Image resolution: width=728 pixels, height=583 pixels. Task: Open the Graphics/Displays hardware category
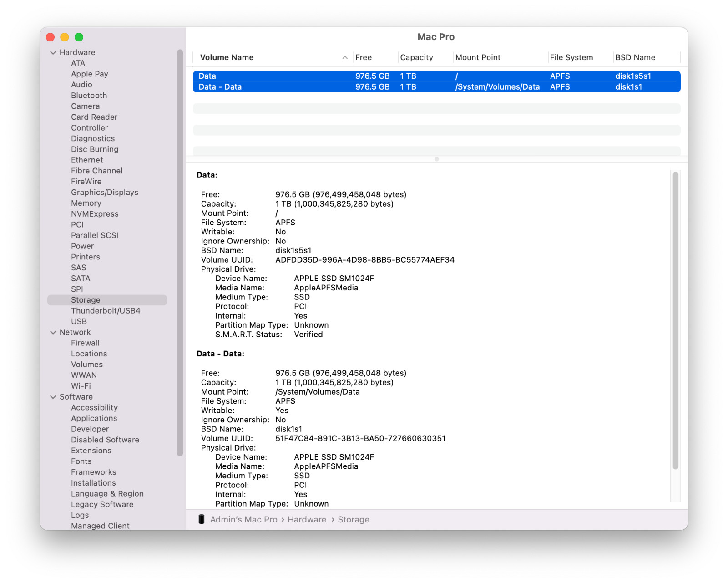click(x=105, y=193)
